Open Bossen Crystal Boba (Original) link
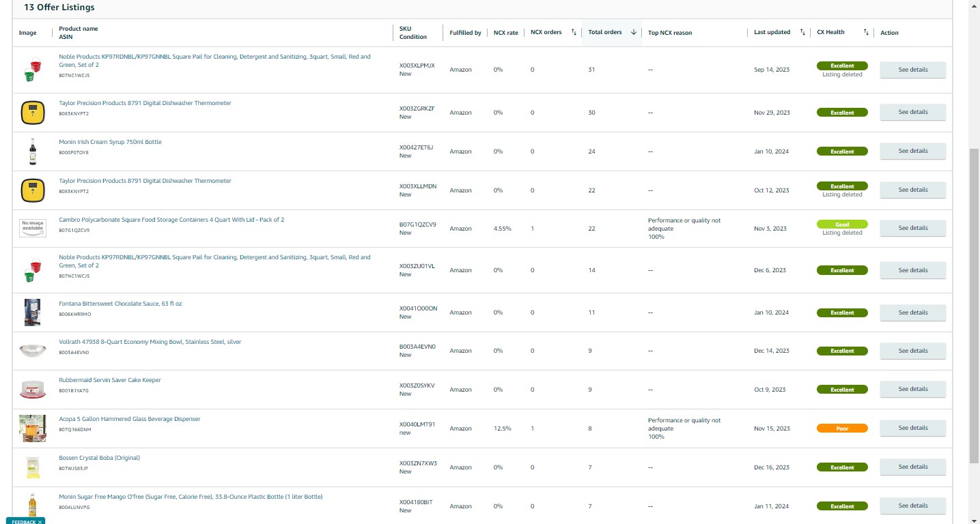 (99, 458)
